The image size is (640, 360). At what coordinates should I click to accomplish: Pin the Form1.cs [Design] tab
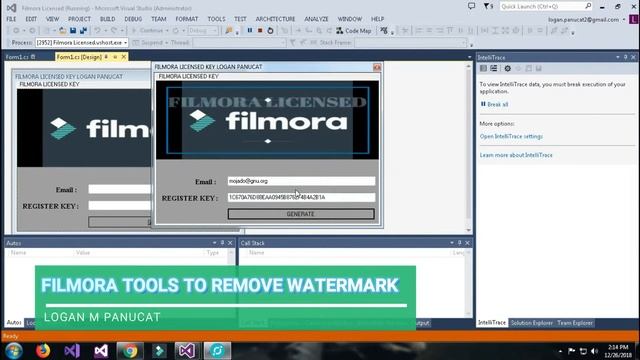point(106,57)
